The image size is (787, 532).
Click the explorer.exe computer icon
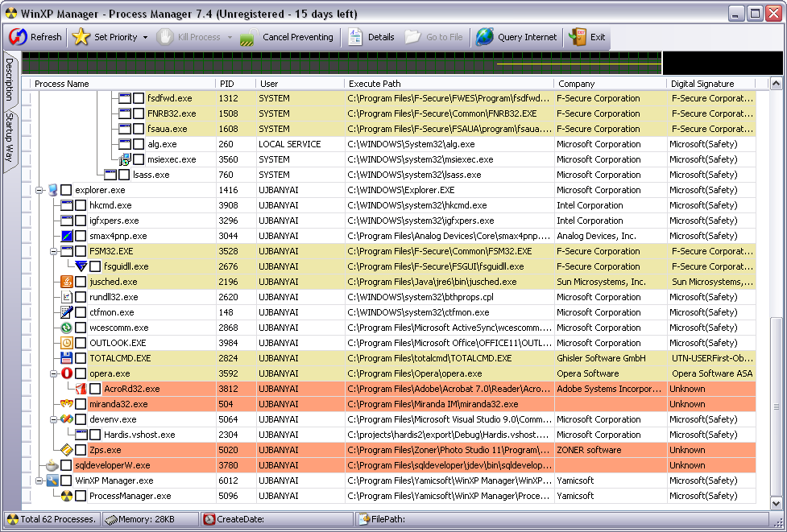coord(52,190)
